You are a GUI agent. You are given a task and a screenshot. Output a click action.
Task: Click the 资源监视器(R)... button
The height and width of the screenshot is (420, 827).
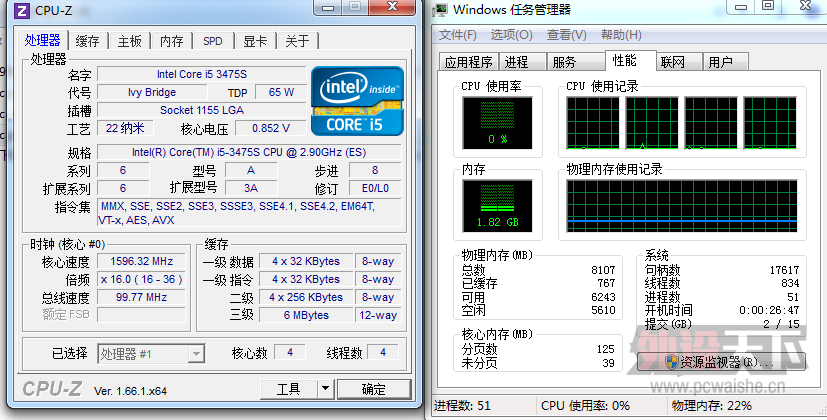[721, 362]
